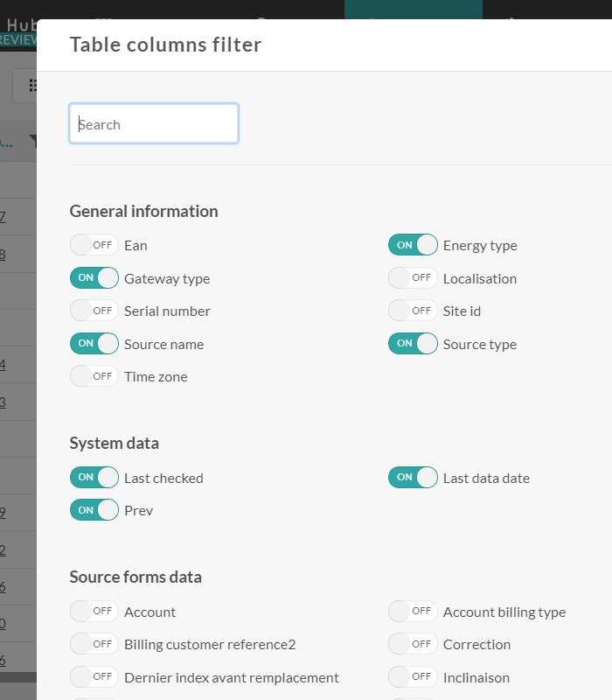612x700 pixels.
Task: Turn on Account billing type toggle
Action: 413,612
